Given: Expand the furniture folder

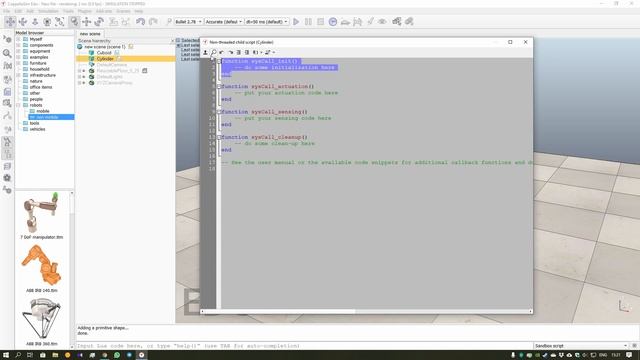Looking at the screenshot, I should [x=18, y=63].
